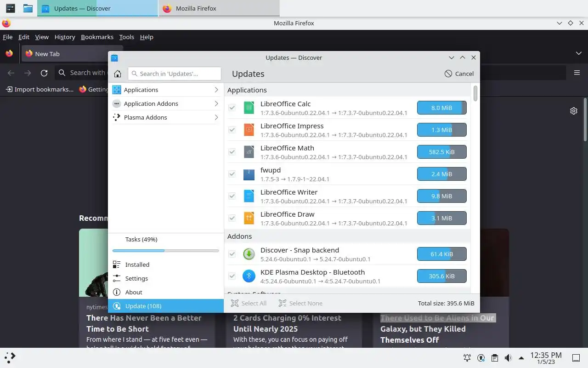Open the About page in Discover
The image size is (588, 368).
(166, 292)
